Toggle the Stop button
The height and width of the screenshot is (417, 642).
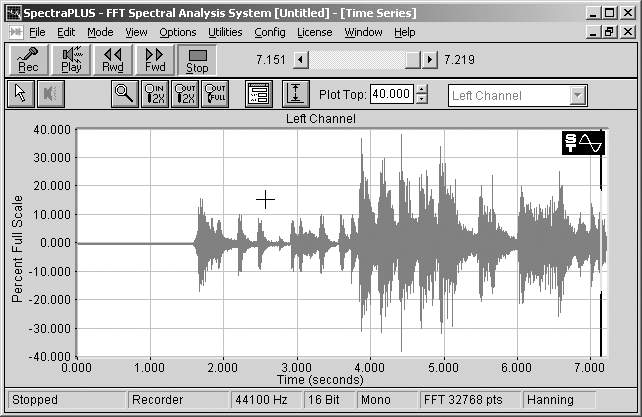197,60
